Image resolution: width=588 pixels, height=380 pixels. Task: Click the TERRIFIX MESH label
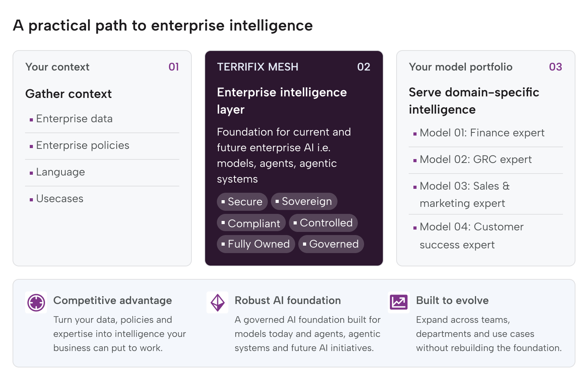coord(258,67)
